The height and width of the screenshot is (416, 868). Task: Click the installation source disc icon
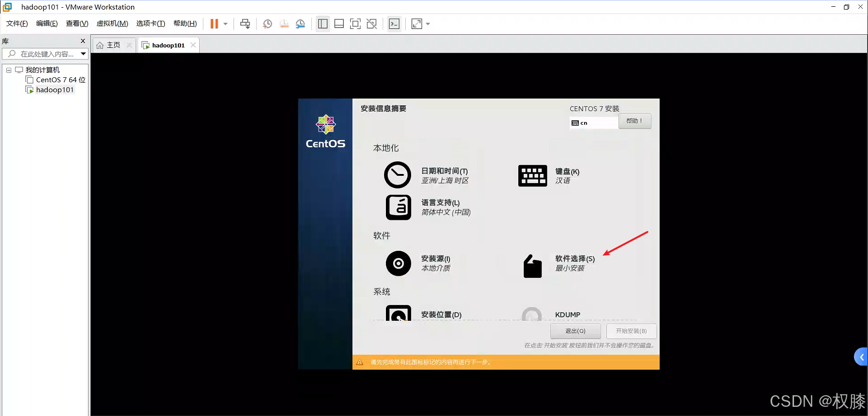point(398,263)
